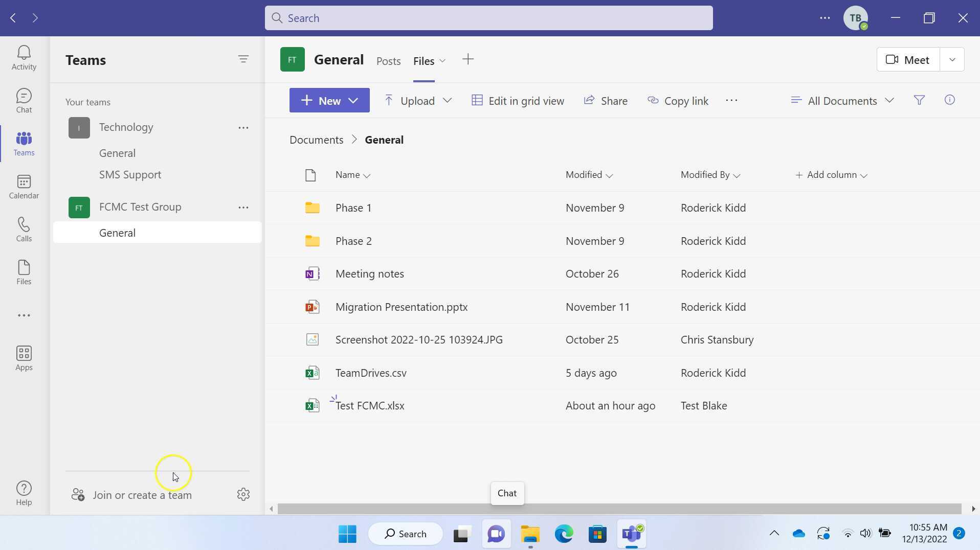
Task: Open the Calendar app icon
Action: tap(24, 186)
